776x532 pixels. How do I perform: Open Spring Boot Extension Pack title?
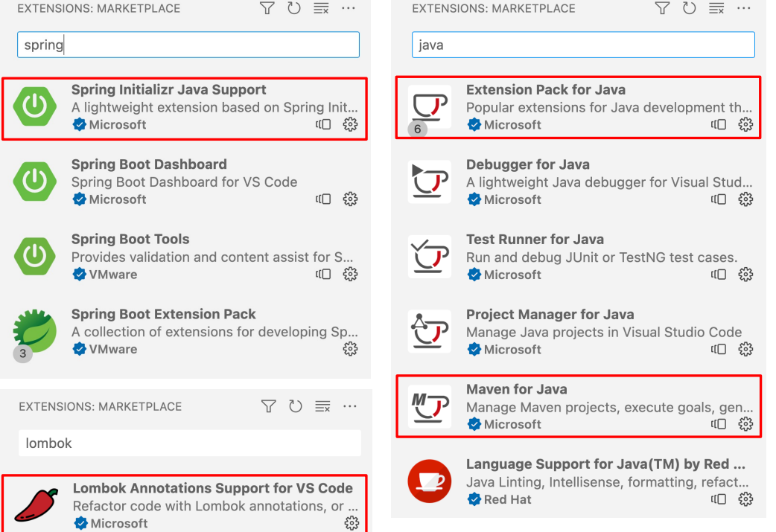point(163,314)
